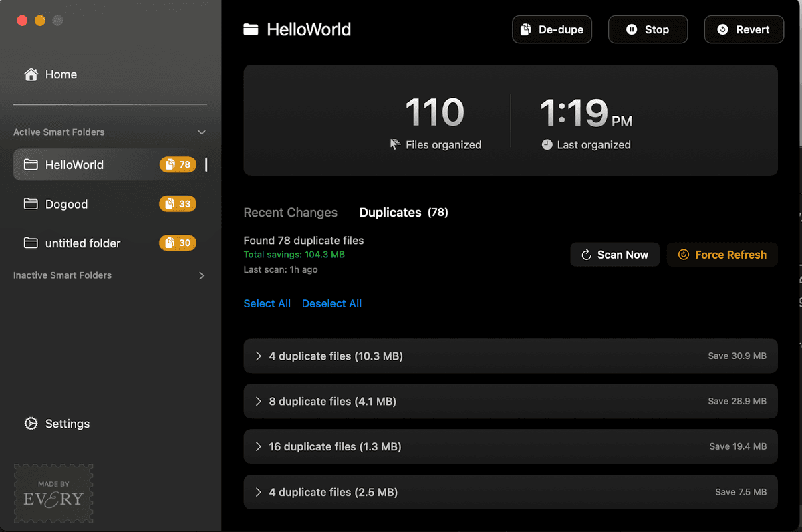Screen dimensions: 802x532
Task: Expand the 4 duplicate files (10.3 MB) group
Action: [x=511, y=356]
